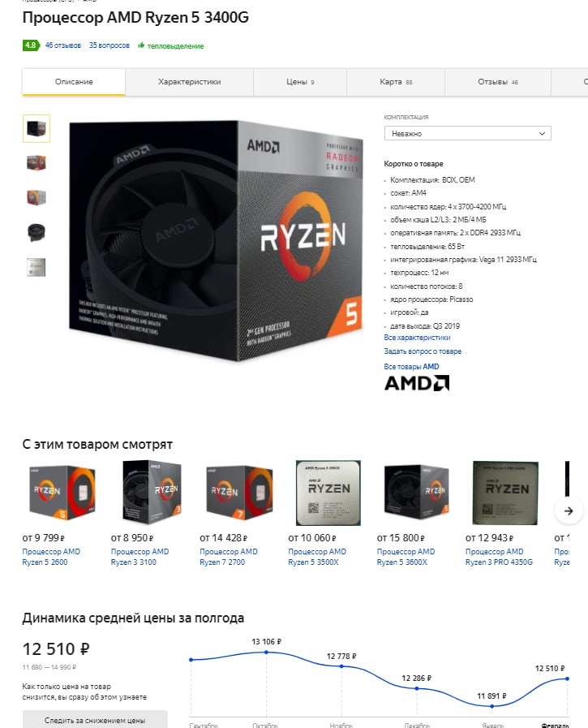Switch to the Характеристики tab

[189, 82]
